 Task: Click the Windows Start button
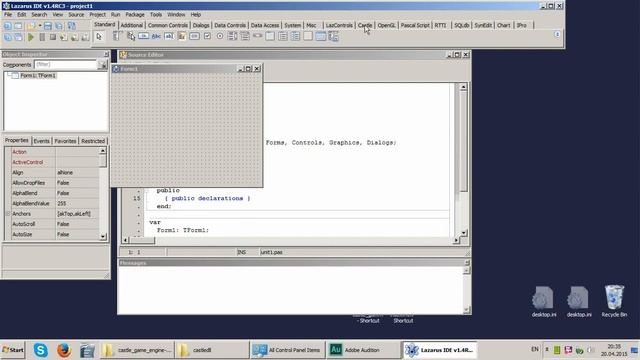(x=13, y=350)
